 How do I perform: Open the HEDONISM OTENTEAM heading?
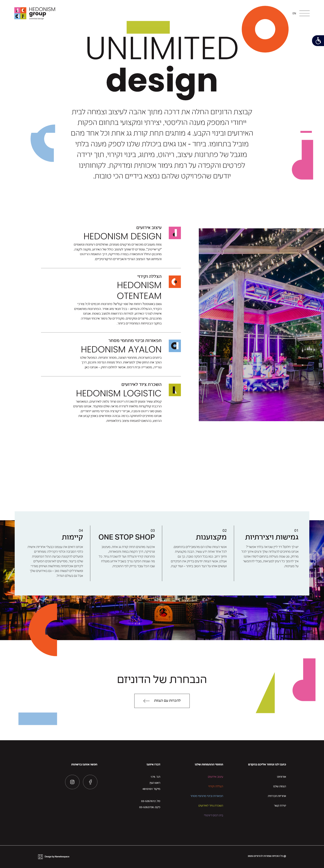[139, 290]
